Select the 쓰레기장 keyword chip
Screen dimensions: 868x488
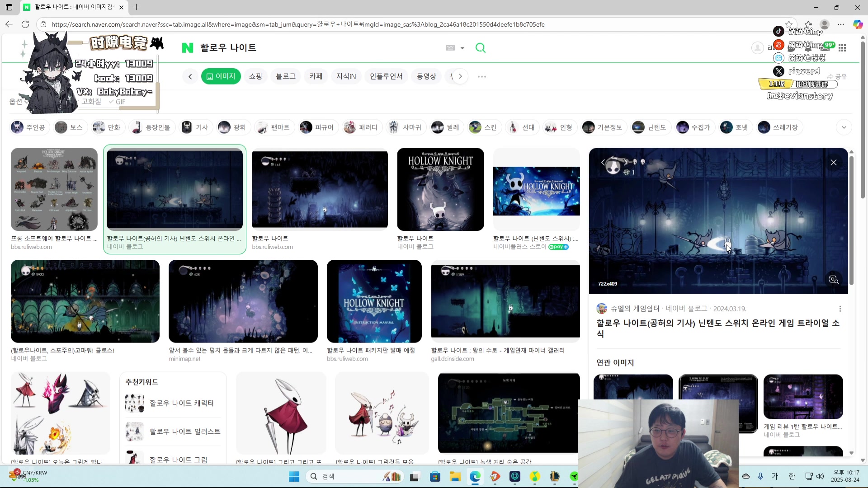point(779,127)
